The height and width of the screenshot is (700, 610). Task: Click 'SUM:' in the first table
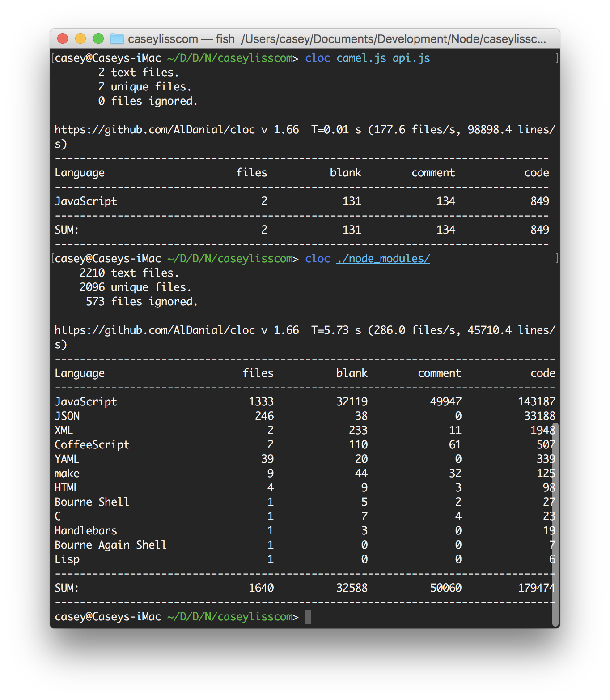tap(67, 230)
